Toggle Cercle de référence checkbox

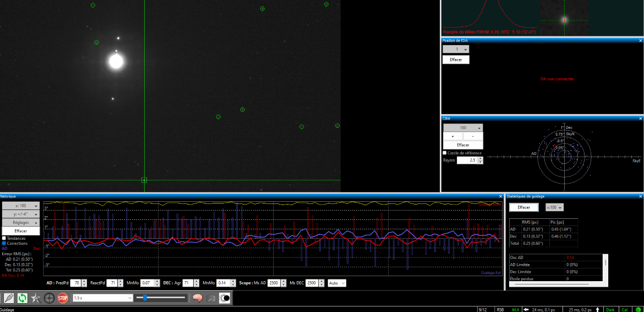tap(445, 153)
